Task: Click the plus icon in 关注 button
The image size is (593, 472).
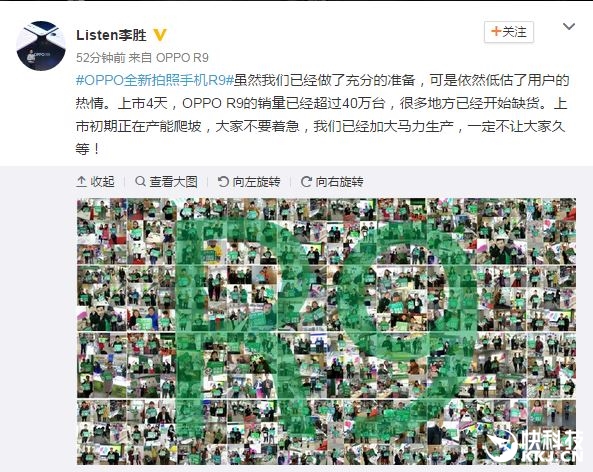Action: [x=495, y=31]
